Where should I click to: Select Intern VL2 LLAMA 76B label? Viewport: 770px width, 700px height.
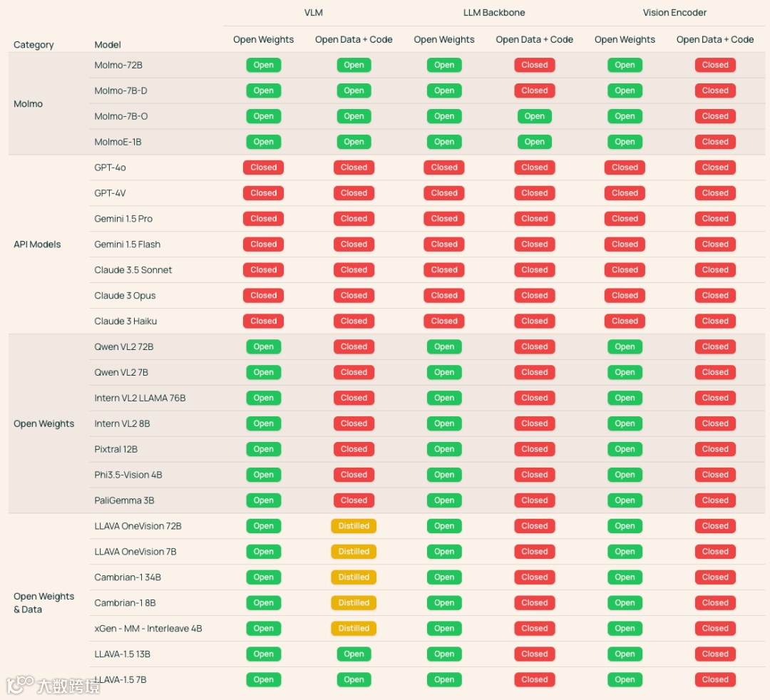(140, 398)
